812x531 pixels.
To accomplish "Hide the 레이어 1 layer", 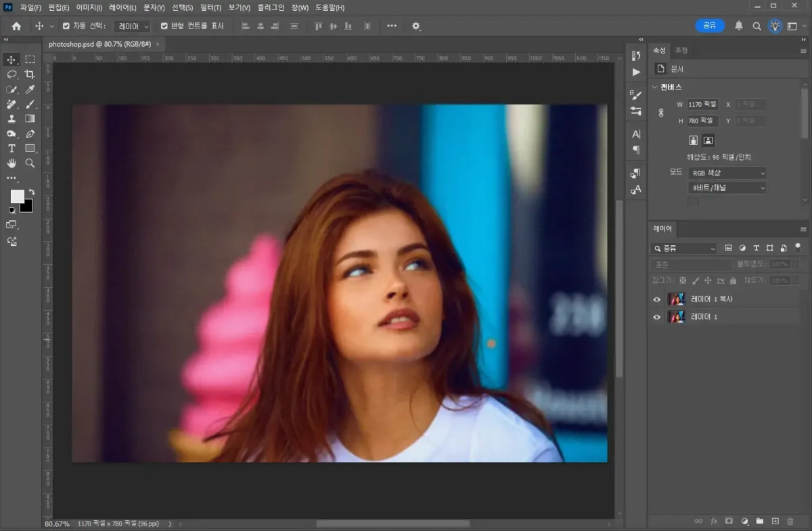I will click(x=656, y=316).
